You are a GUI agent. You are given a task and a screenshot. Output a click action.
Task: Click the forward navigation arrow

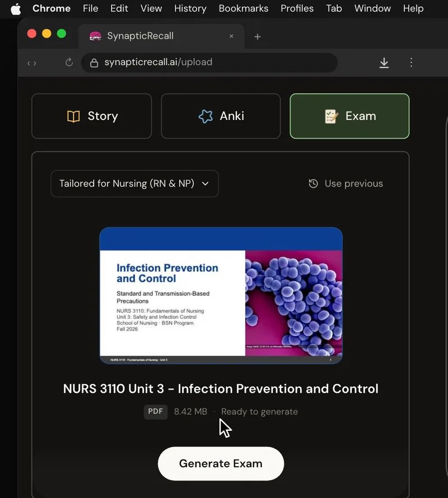pyautogui.click(x=35, y=63)
